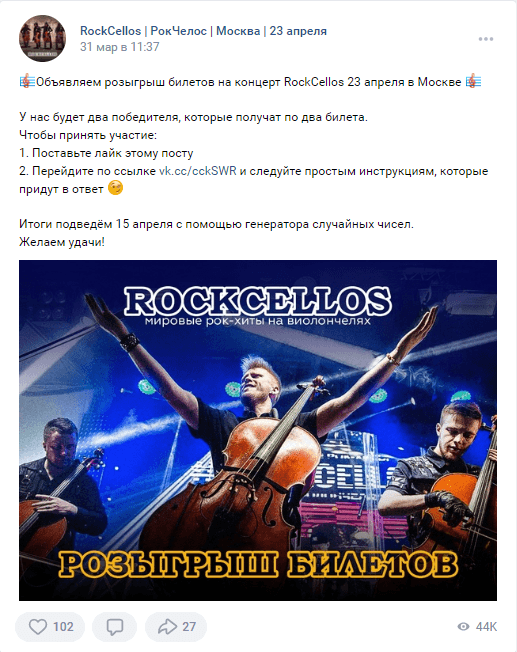
Task: Follow the vk.cc/cckSWR link
Action: click(x=198, y=171)
